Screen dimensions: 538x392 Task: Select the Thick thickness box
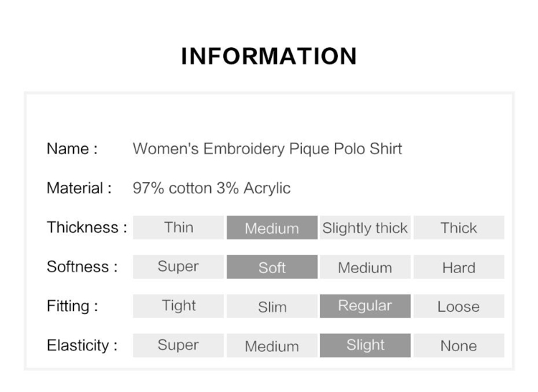pos(459,227)
